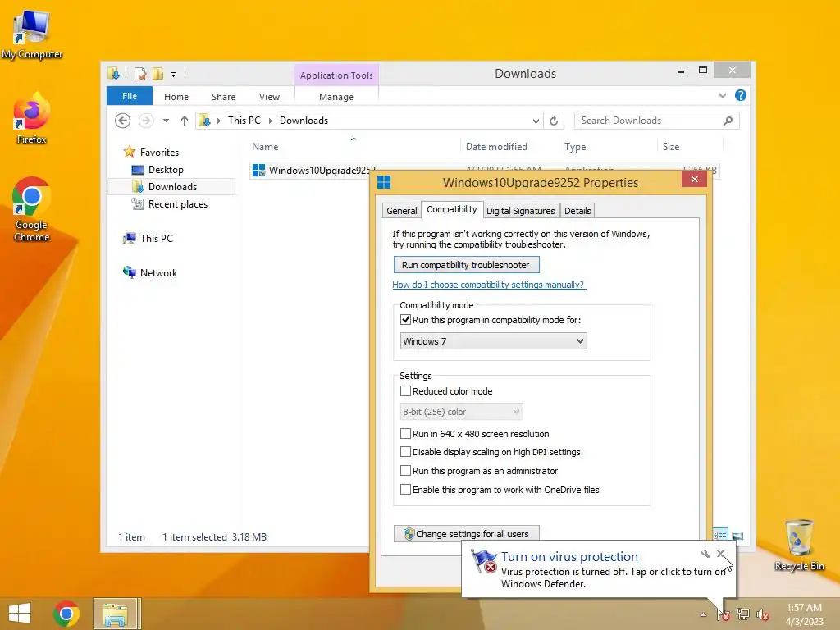Expand the ribbon with the chevron
The image size is (840, 630).
point(722,95)
